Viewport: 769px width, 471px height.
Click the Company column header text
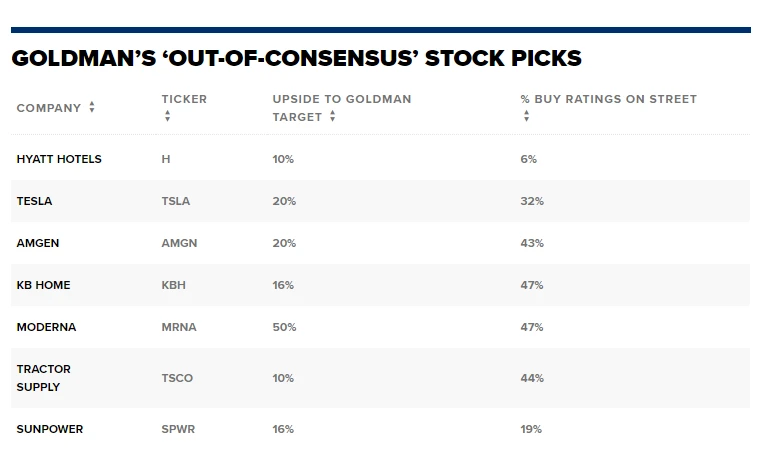click(49, 108)
